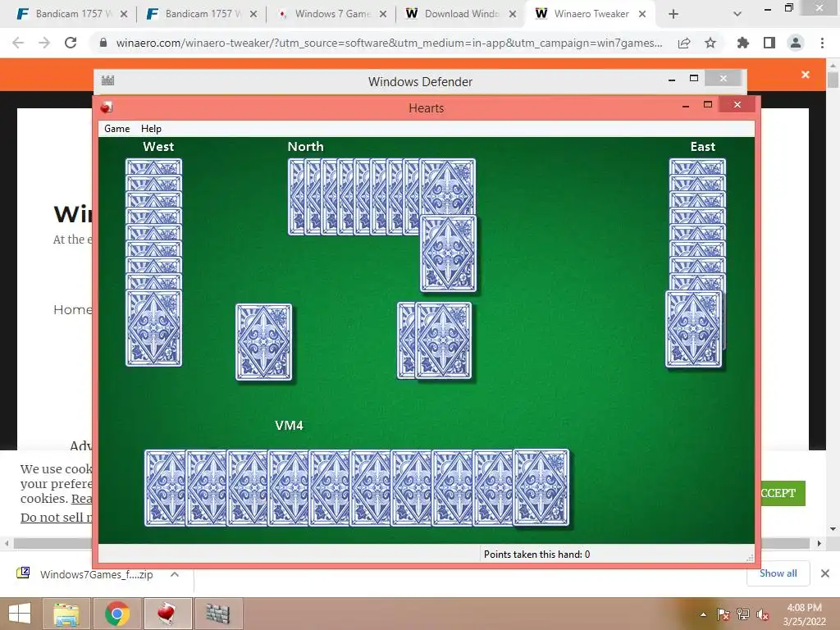Viewport: 840px width, 630px height.
Task: Click the East player label
Action: click(x=702, y=146)
